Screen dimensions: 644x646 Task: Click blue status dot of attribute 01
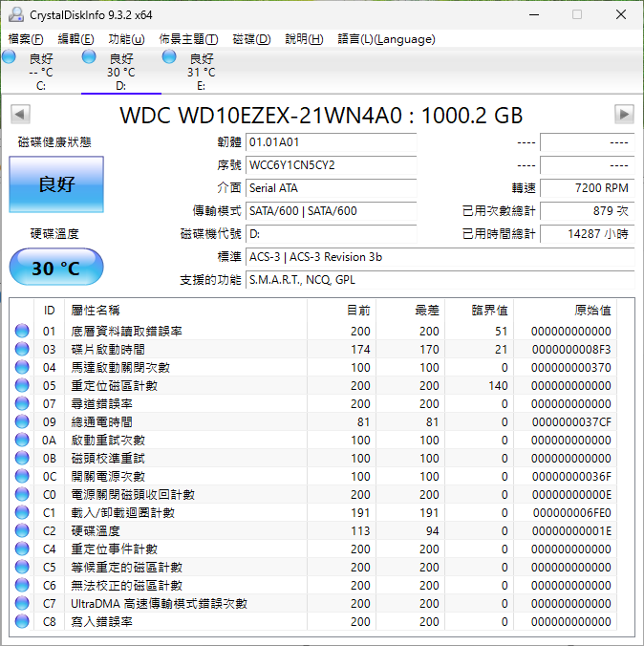point(22,331)
